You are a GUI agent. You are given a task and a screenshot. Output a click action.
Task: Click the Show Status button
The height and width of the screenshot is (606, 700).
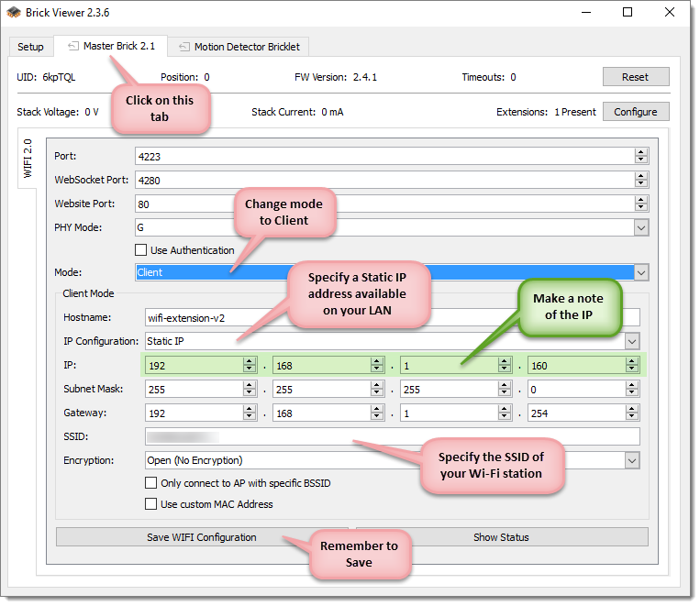pos(502,537)
